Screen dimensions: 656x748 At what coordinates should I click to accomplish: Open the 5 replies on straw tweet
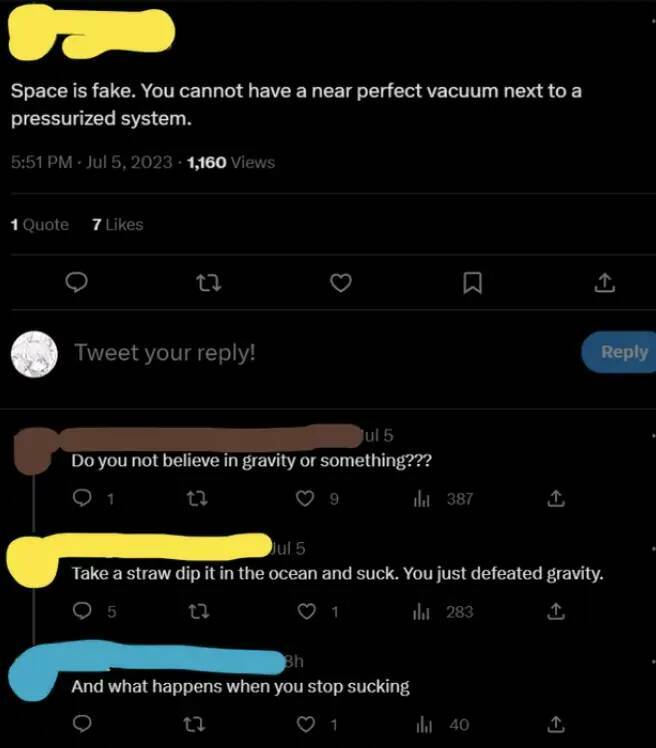(x=84, y=611)
